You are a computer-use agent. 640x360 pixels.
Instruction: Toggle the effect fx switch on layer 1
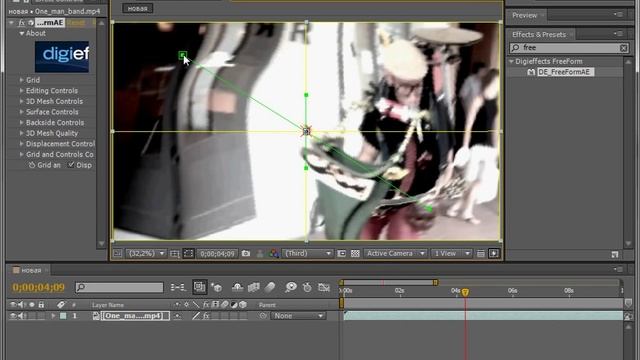coord(206,316)
